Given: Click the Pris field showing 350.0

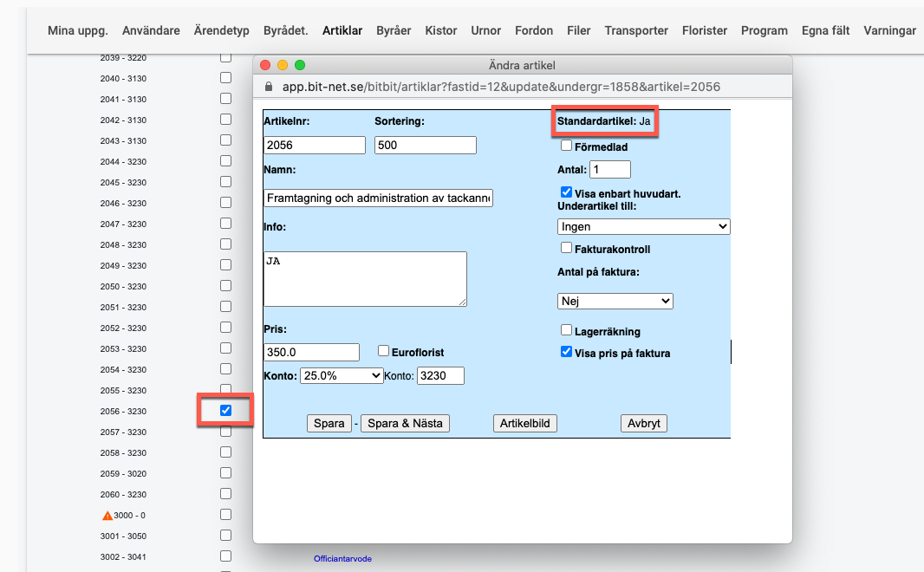Looking at the screenshot, I should [x=312, y=352].
